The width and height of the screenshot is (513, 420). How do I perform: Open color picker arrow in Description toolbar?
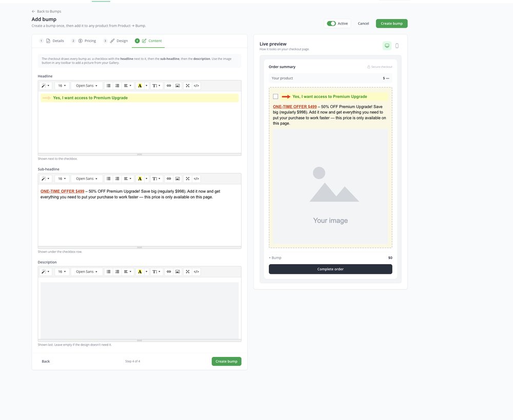pos(146,271)
